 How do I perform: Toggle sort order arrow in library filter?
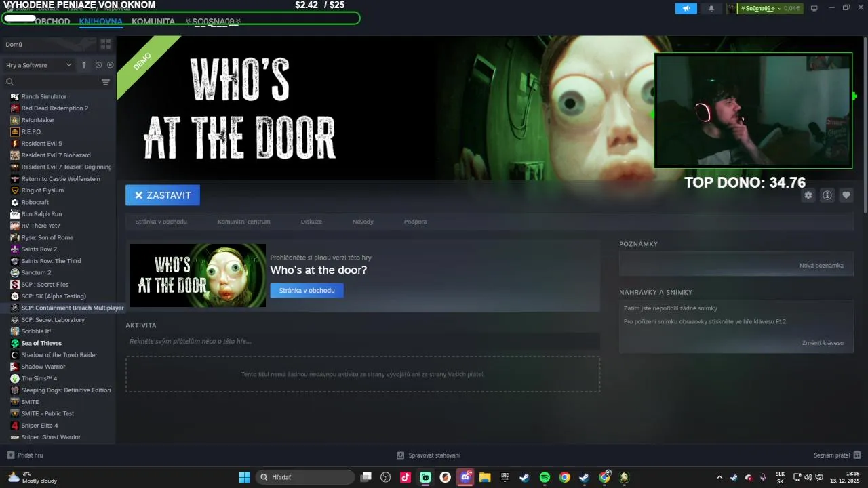[x=84, y=65]
